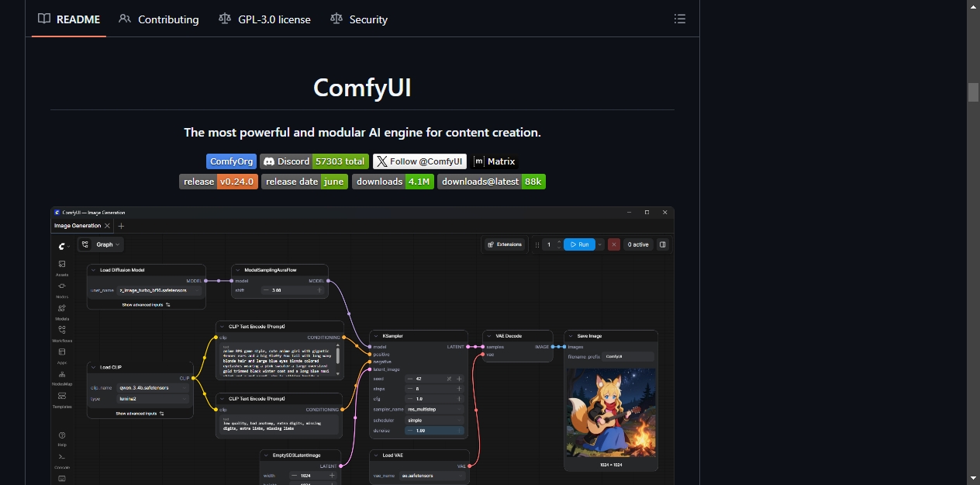Click the drag handle beside batch count
Screen dimensions: 980x485
537,244
